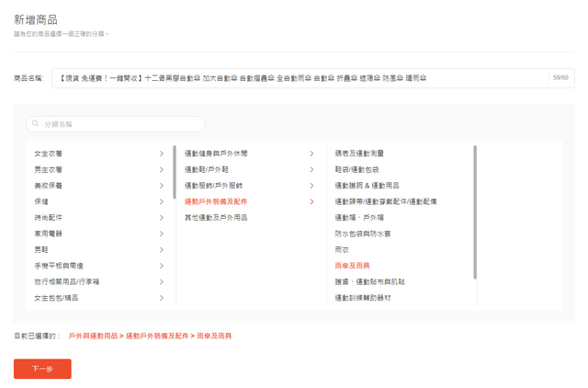Click the 下一步 button
Screen dimensions: 588x388
(42, 369)
